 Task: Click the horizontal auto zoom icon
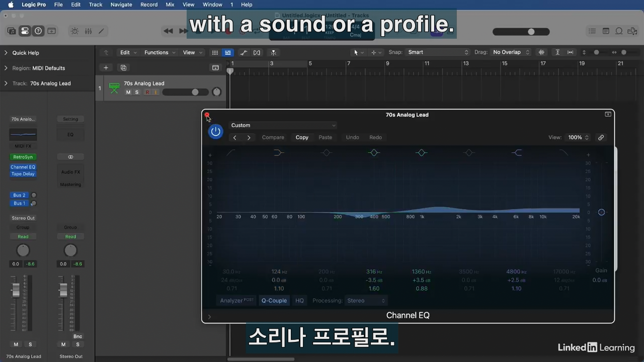point(570,52)
